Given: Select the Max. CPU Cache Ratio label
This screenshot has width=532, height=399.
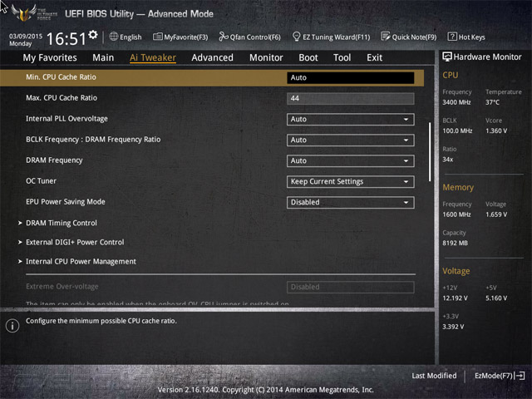Looking at the screenshot, I should 62,98.
